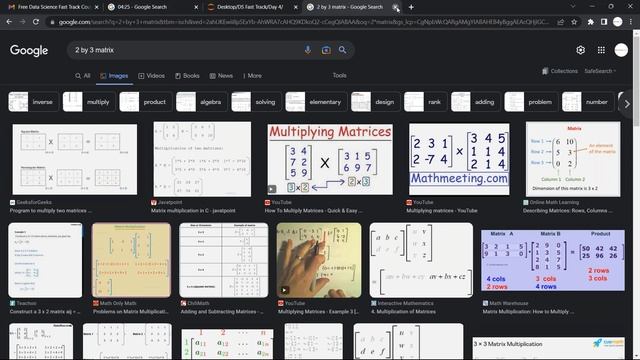The height and width of the screenshot is (360, 640).
Task: Filter by the adding chip
Action: coord(475,102)
